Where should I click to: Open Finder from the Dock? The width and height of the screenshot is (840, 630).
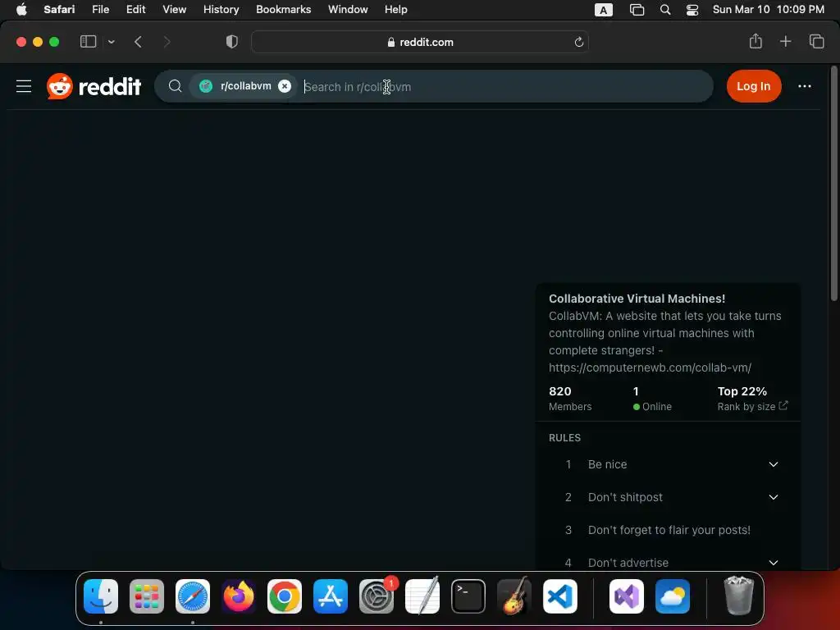pos(101,596)
